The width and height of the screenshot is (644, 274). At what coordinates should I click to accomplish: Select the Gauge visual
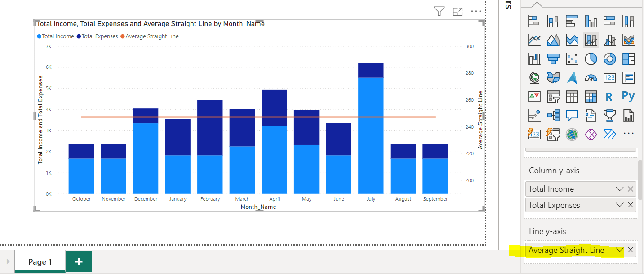click(x=591, y=78)
